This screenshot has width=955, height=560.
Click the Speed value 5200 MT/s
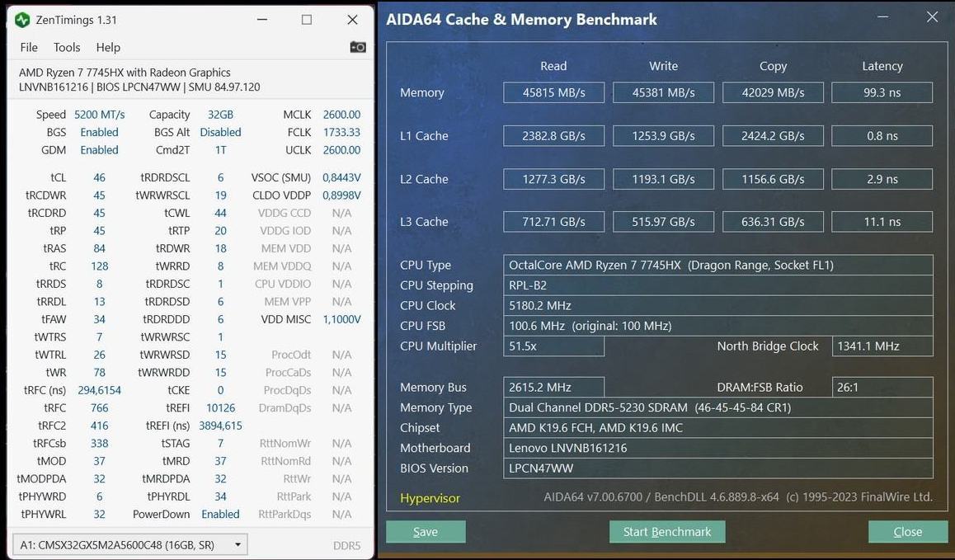[99, 115]
